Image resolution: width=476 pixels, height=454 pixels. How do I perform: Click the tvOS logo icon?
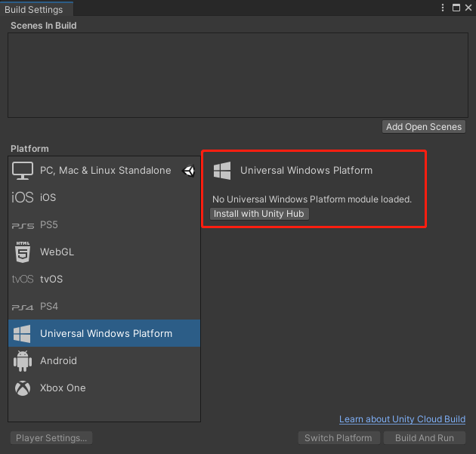point(23,279)
